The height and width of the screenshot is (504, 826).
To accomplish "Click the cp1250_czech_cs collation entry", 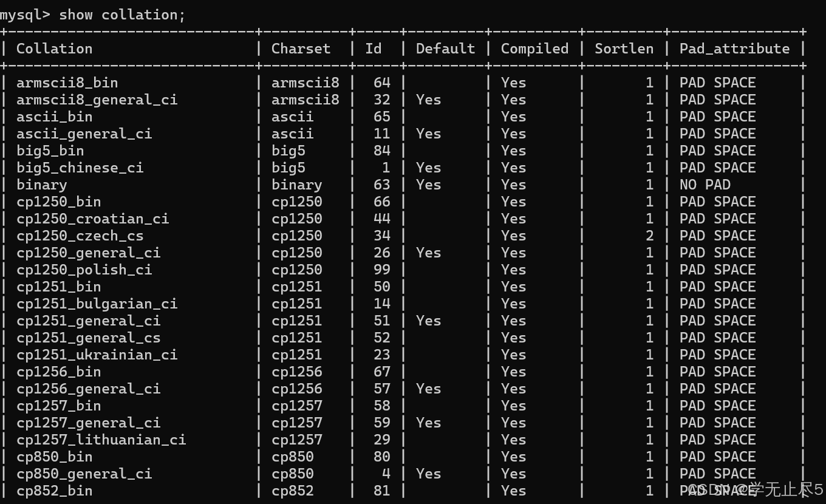I will [x=80, y=236].
